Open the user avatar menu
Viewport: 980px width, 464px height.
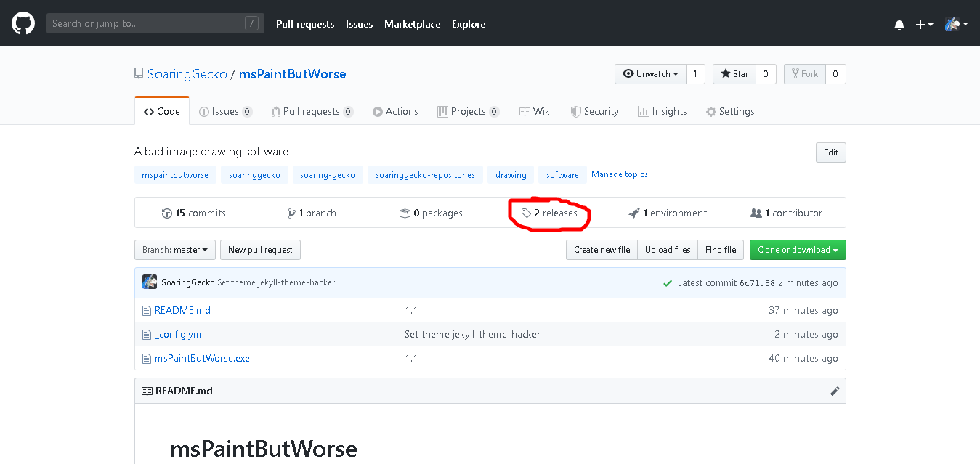[x=956, y=24]
